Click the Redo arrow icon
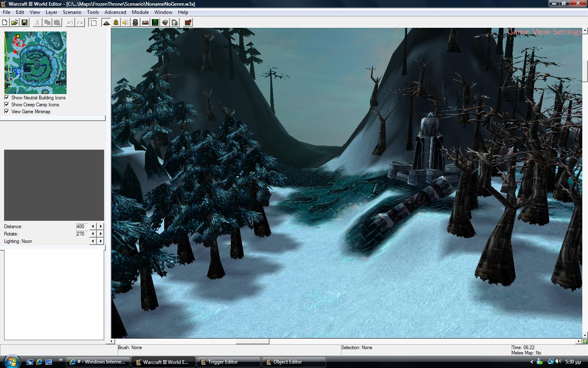 (80, 22)
